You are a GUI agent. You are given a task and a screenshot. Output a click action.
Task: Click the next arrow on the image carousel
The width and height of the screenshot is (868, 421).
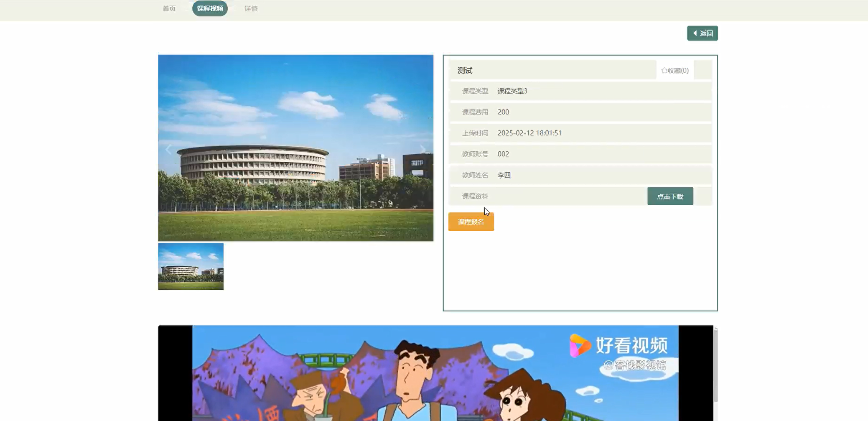(x=424, y=149)
